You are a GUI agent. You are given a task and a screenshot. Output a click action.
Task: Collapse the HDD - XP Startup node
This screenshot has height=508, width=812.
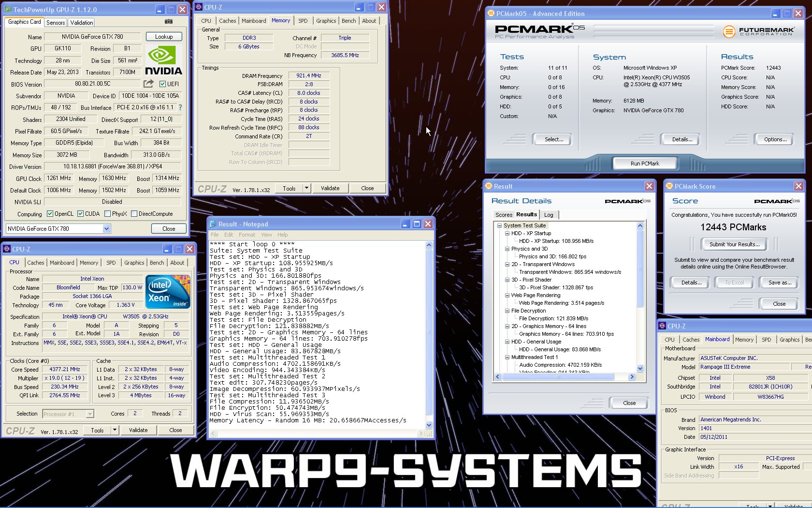(507, 233)
